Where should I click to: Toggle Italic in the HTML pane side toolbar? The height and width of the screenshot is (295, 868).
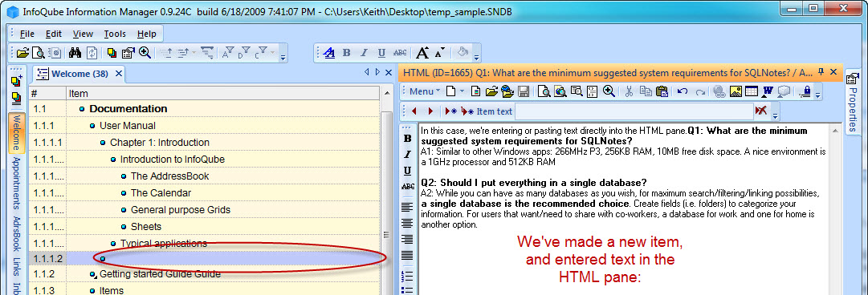pyautogui.click(x=408, y=154)
